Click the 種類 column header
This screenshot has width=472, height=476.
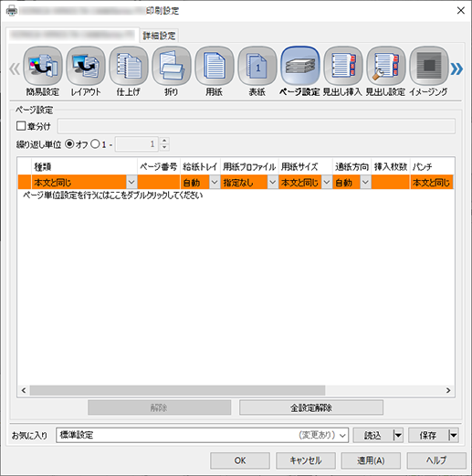click(x=84, y=166)
